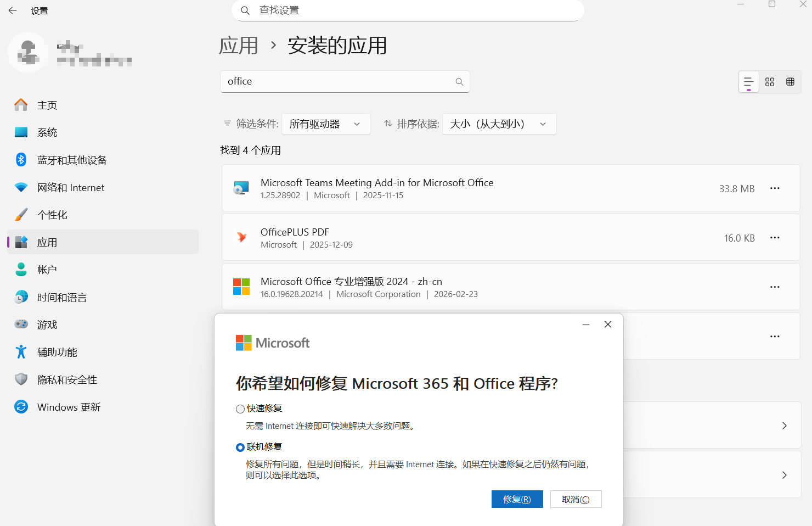Click search icon in the office filter box
The image size is (812, 526).
[459, 82]
